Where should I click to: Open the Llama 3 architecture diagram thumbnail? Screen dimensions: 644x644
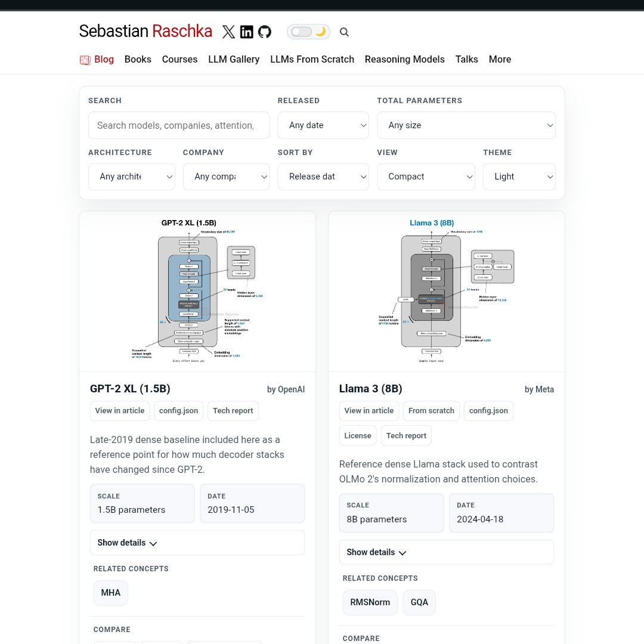tap(447, 291)
